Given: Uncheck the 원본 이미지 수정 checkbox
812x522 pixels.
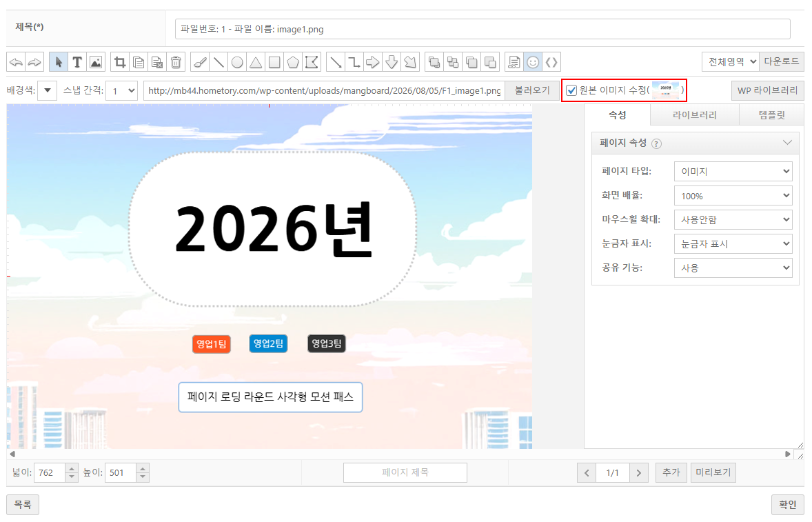Looking at the screenshot, I should click(x=571, y=90).
